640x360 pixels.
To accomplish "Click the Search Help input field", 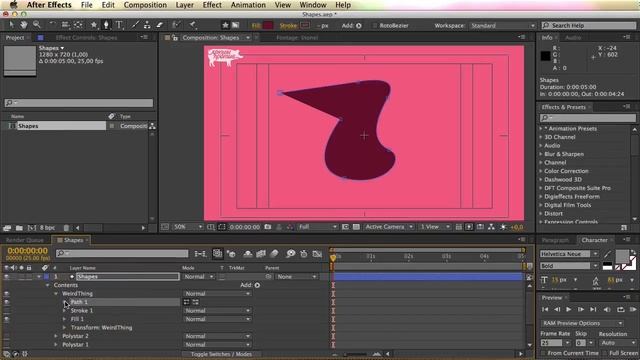I will pos(589,25).
